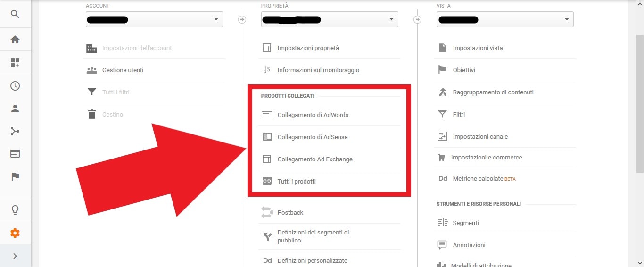The image size is (644, 267).
Task: Click the orange Admin gear icon
Action: coord(15,233)
